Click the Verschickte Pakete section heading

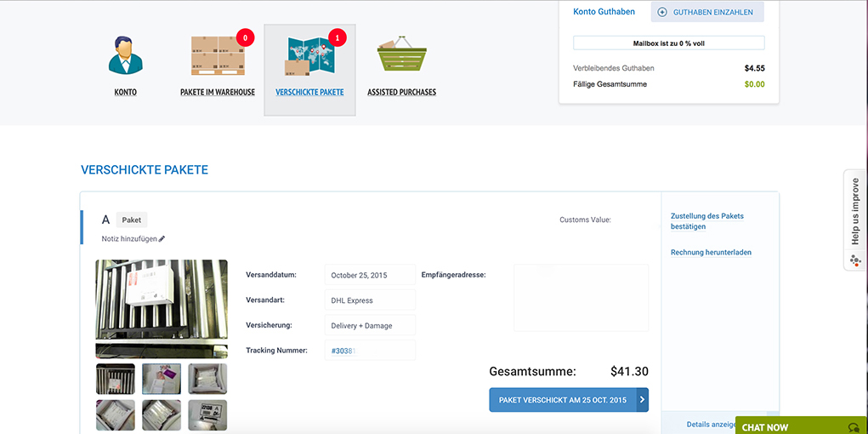[x=145, y=169]
